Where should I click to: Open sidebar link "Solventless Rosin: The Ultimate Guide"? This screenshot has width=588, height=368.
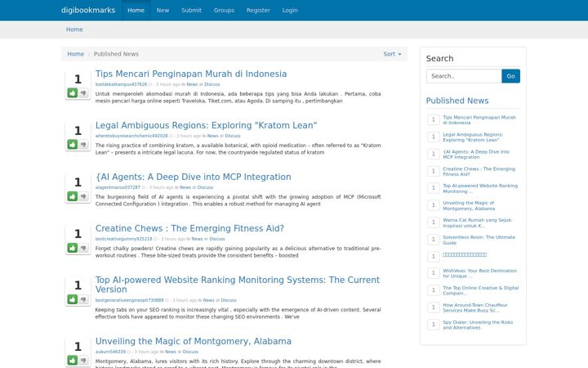479,240
